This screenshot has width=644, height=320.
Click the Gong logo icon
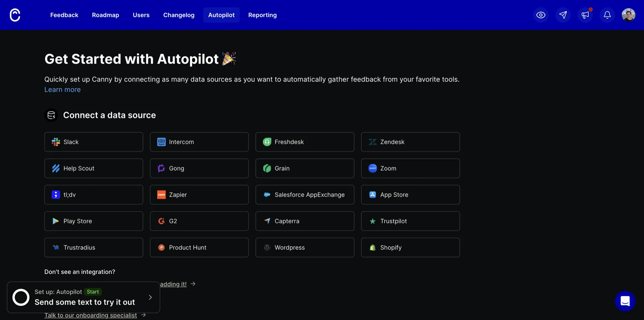[x=161, y=168]
